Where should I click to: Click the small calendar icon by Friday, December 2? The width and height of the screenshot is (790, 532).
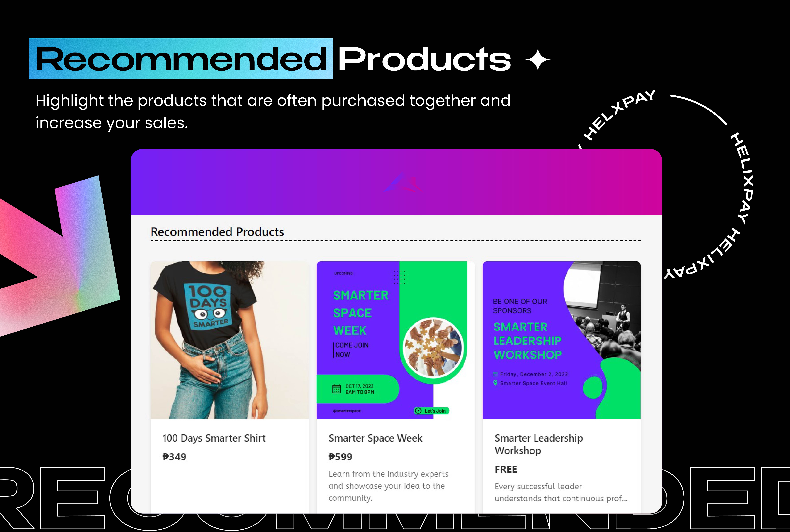(495, 374)
